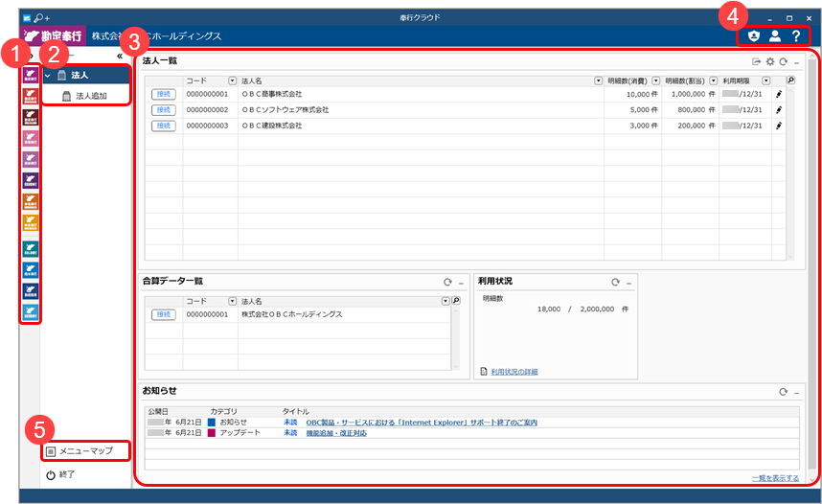Image resolution: width=822 pixels, height=504 pixels.
Task: Open the navy 奉行 service icon
Action: click(x=31, y=291)
